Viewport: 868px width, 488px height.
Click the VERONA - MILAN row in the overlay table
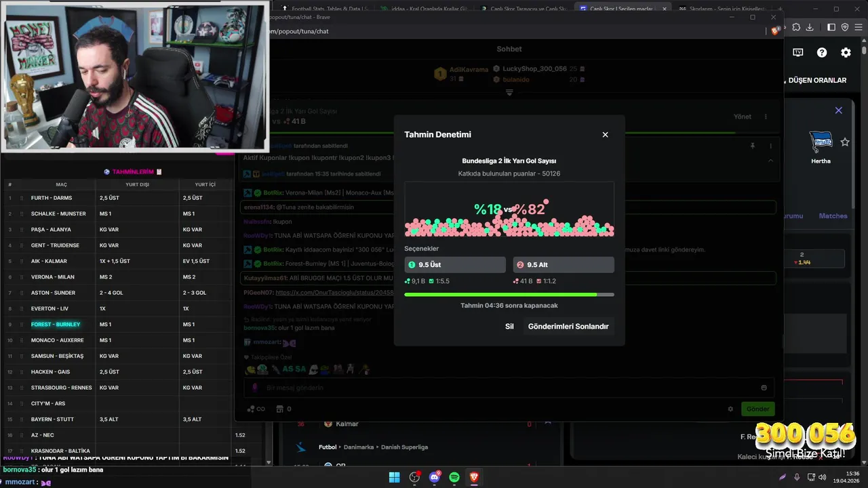pos(117,277)
